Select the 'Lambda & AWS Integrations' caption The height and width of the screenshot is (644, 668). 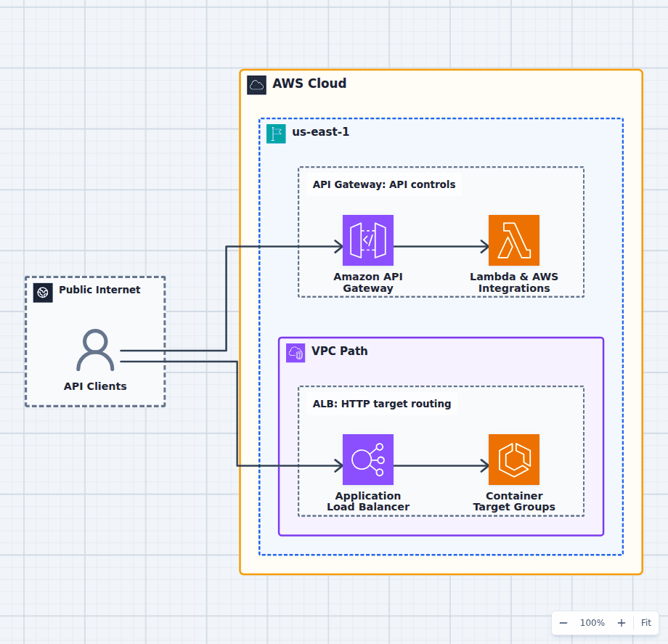point(514,282)
